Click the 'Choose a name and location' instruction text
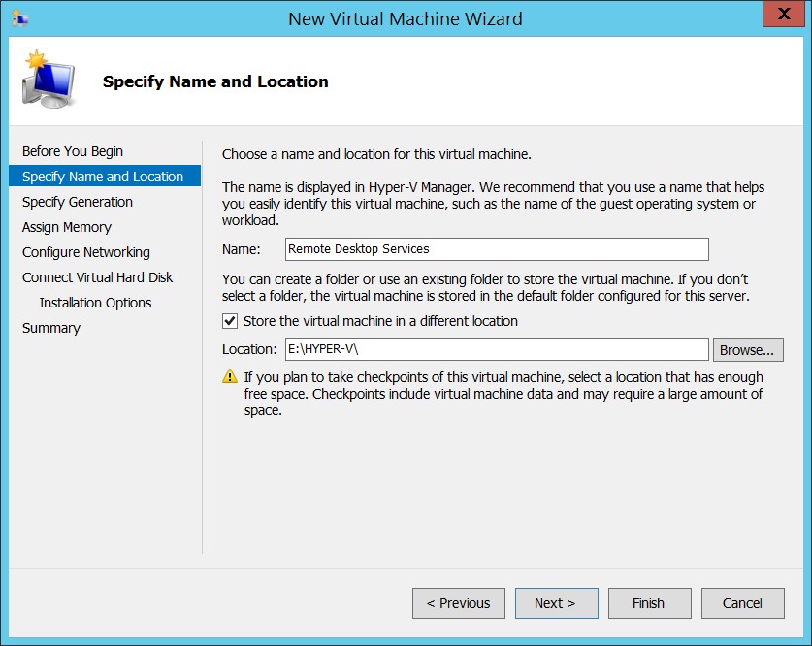This screenshot has height=646, width=812. (376, 154)
